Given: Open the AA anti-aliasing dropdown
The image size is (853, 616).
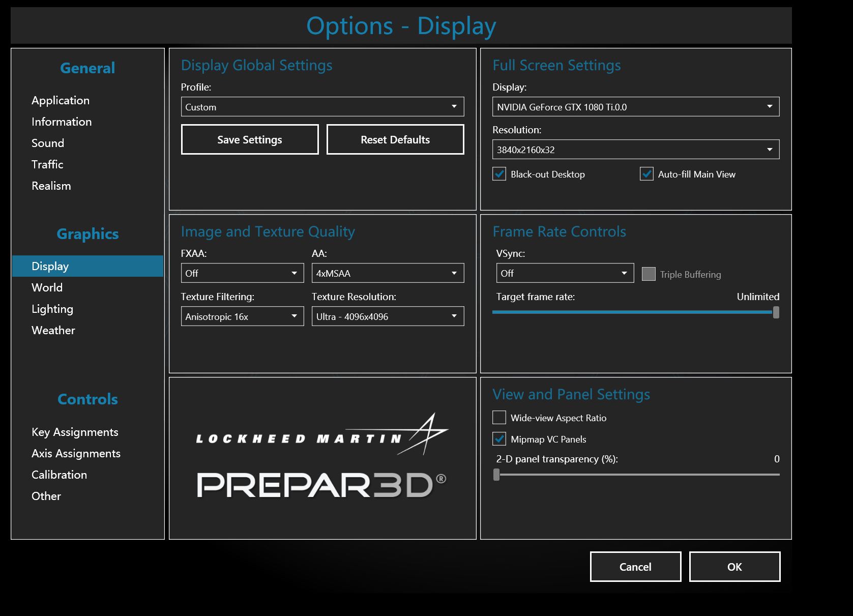Looking at the screenshot, I should (x=388, y=273).
